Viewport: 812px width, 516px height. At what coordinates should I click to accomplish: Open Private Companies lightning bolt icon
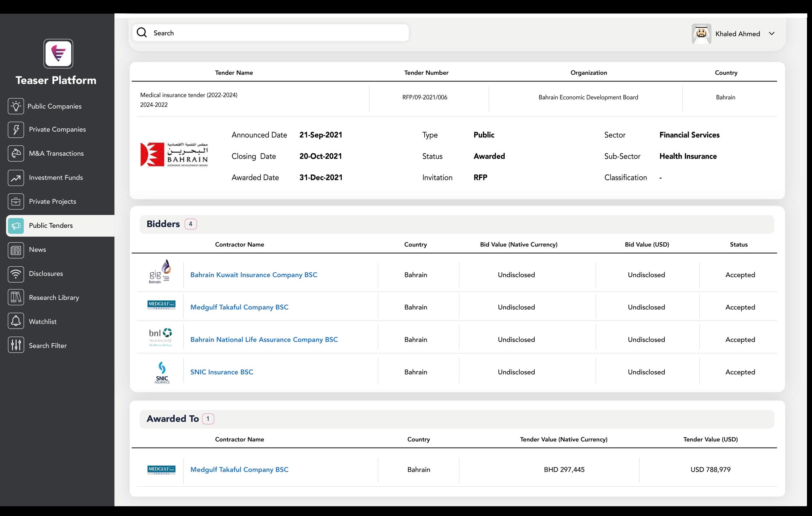coord(16,130)
